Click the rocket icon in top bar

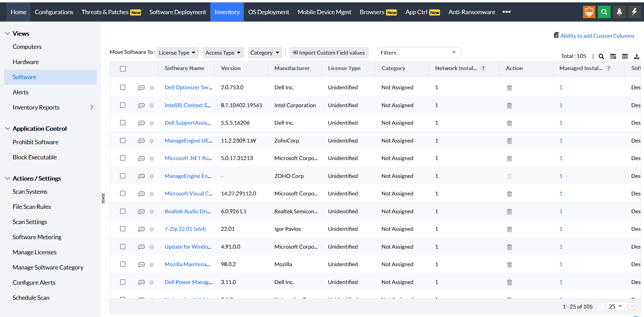(619, 12)
